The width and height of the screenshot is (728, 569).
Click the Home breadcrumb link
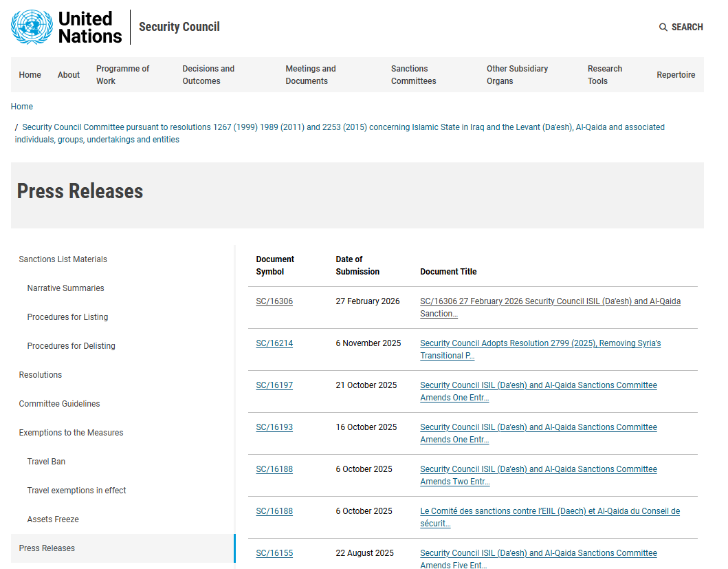(x=22, y=107)
